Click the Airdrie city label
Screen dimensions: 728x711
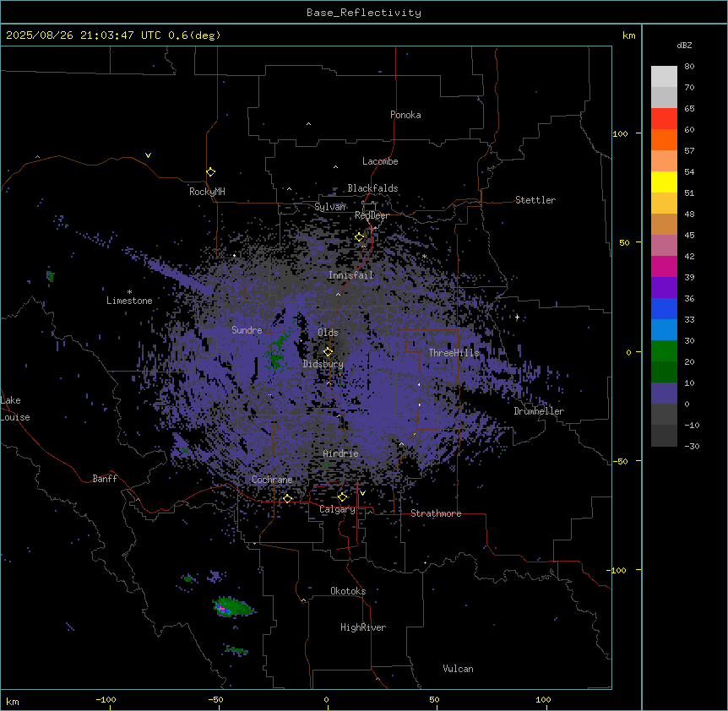tap(341, 453)
